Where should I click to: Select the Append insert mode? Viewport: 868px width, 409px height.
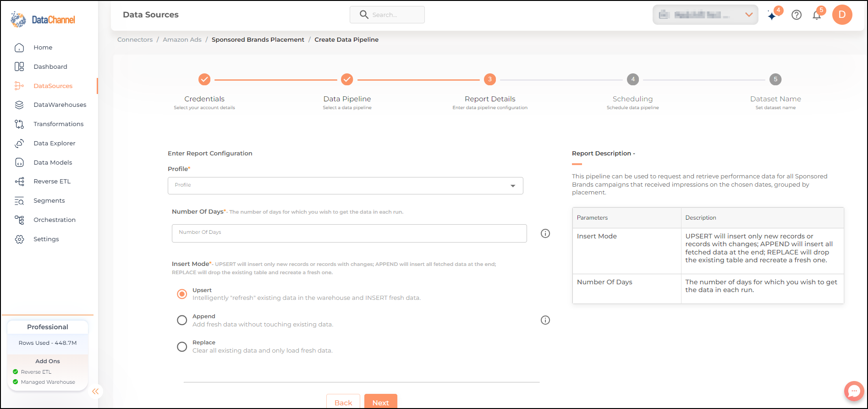coord(182,320)
